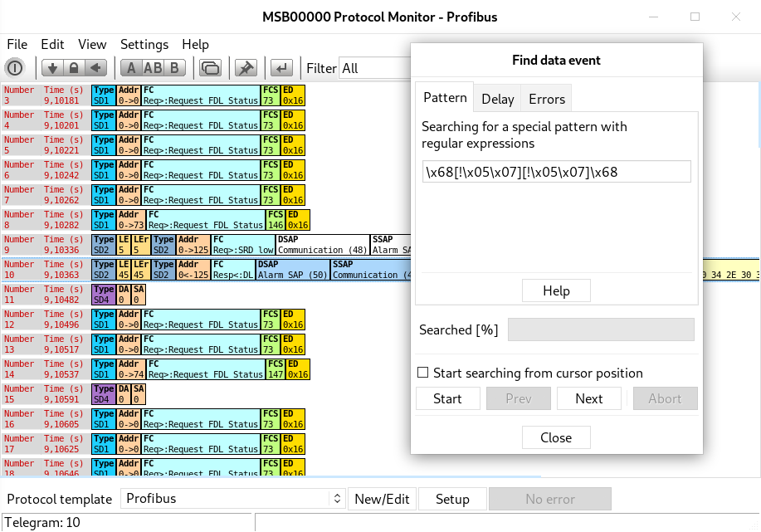
Task: Switch to the Delay tab
Action: click(497, 99)
